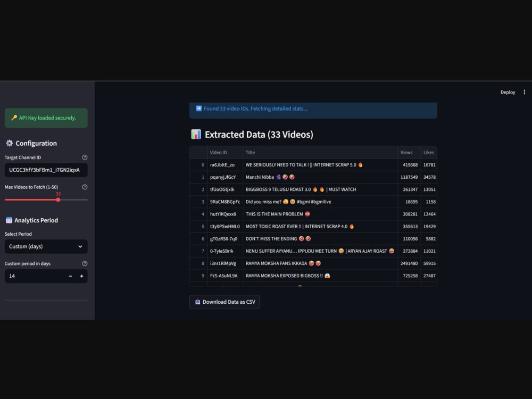
Task: Click the Deploy button
Action: pos(508,92)
